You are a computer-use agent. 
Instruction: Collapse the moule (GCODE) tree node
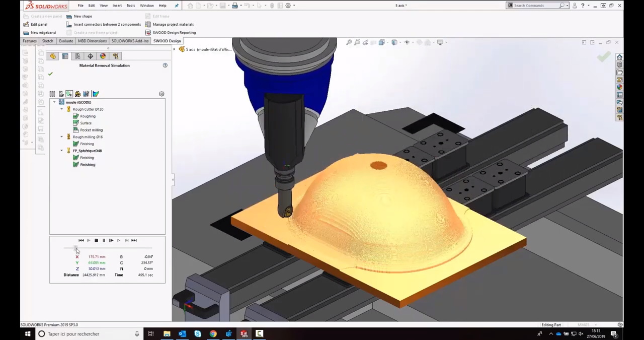[54, 102]
